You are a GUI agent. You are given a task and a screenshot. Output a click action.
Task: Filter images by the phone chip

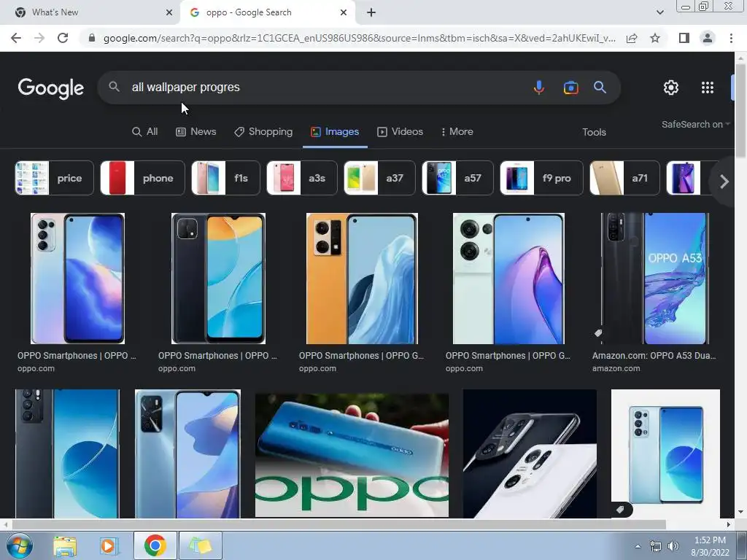coord(142,178)
